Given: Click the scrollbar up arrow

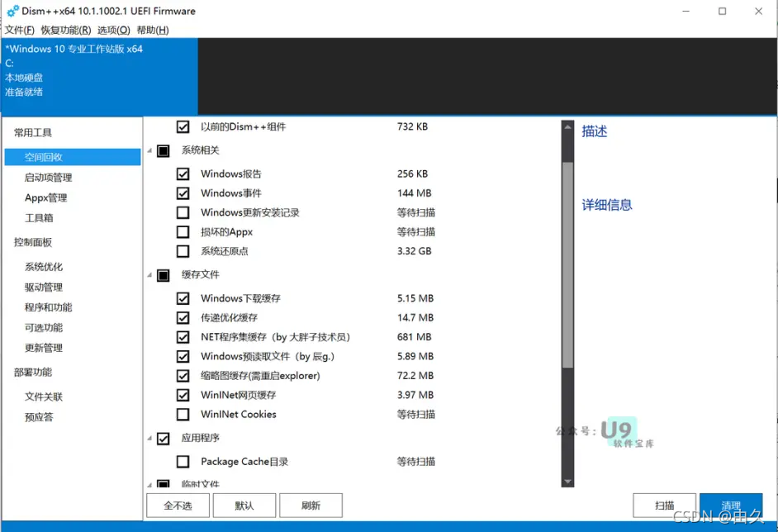Looking at the screenshot, I should [567, 126].
